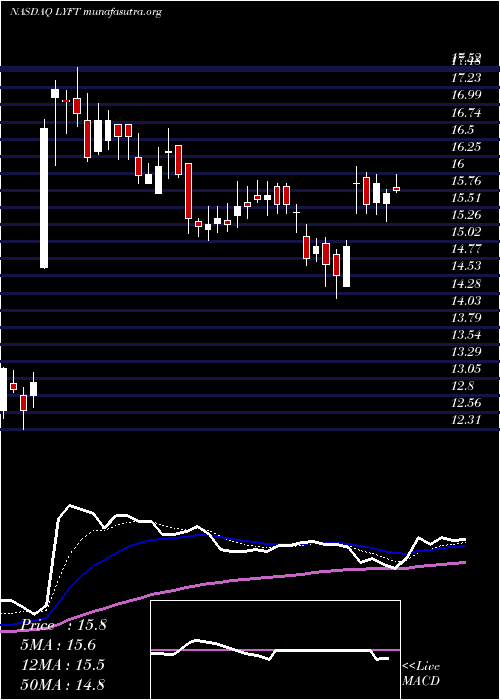Click the <<Live MACD label
Viewport: 500px width, 700px height.
point(421,674)
